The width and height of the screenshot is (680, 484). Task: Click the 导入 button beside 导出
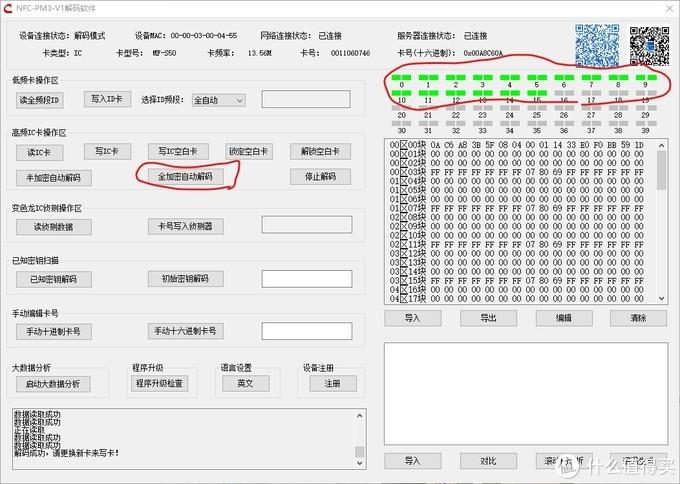(x=412, y=318)
